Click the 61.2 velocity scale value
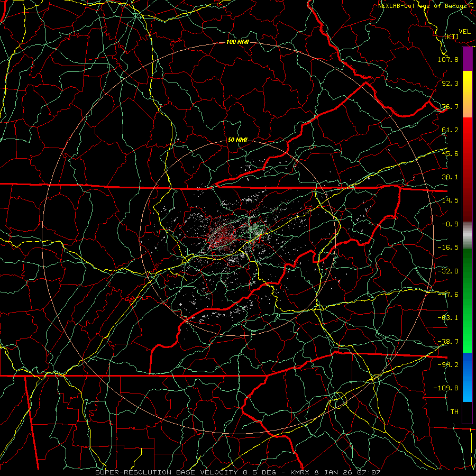 pyautogui.click(x=450, y=130)
